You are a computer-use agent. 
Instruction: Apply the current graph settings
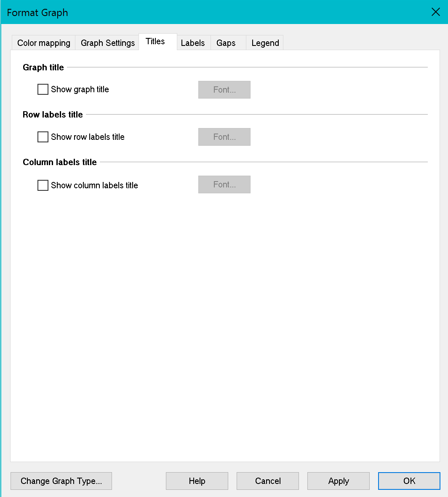click(x=338, y=481)
